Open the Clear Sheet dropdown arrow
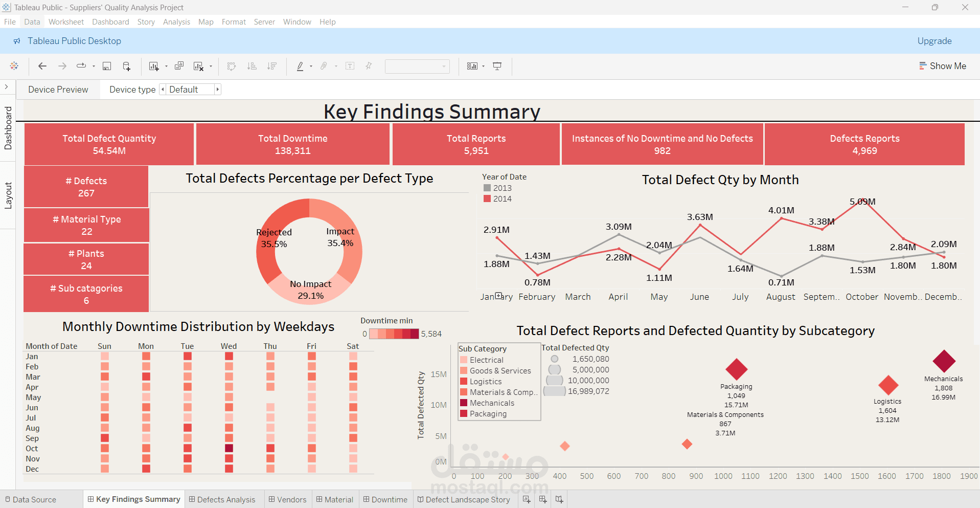 click(x=211, y=66)
